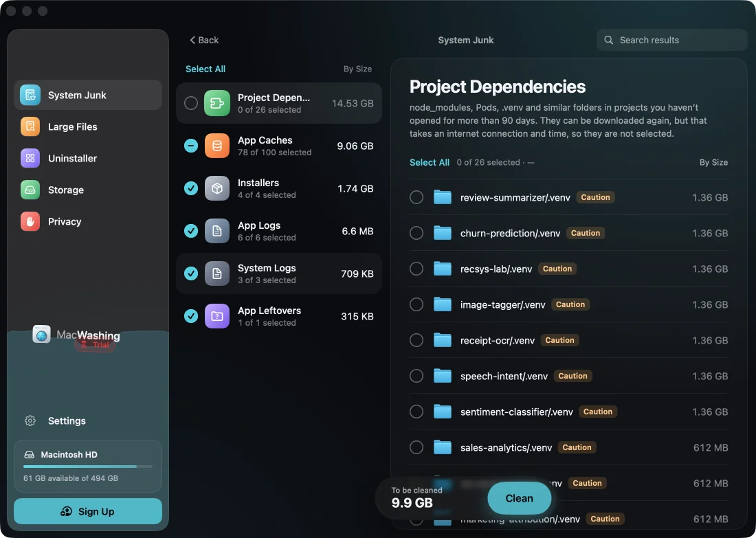Click the MacWashing app logo icon
Image resolution: width=756 pixels, height=538 pixels.
pyautogui.click(x=41, y=334)
